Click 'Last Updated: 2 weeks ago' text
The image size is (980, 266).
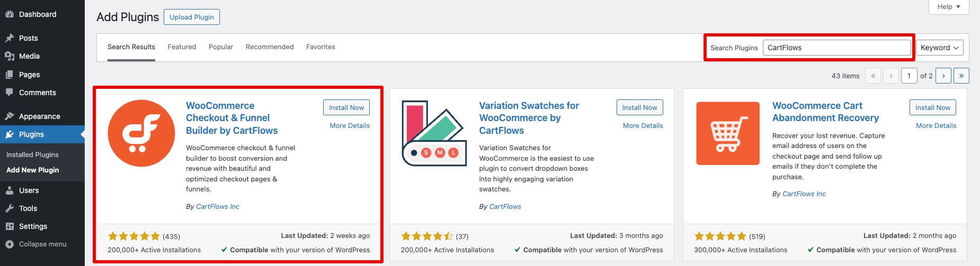[325, 236]
